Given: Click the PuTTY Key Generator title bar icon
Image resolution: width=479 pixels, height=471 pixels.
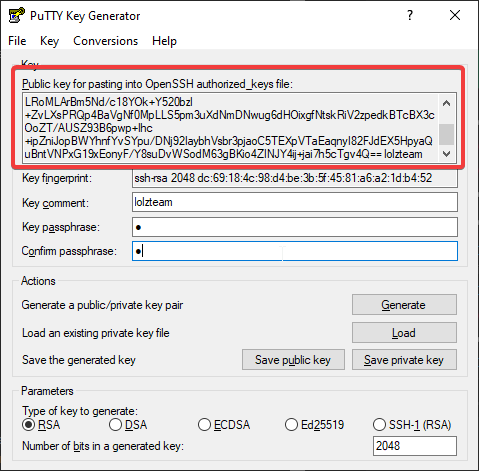Looking at the screenshot, I should tap(16, 15).
